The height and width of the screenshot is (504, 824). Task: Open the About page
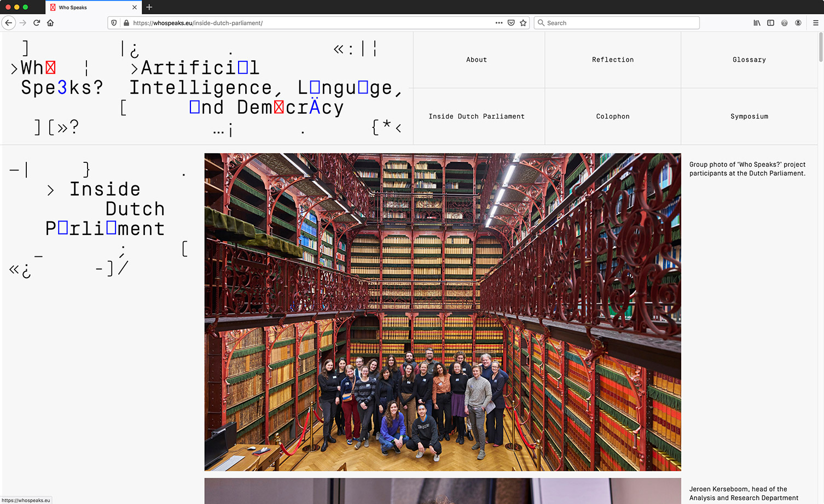click(x=477, y=60)
